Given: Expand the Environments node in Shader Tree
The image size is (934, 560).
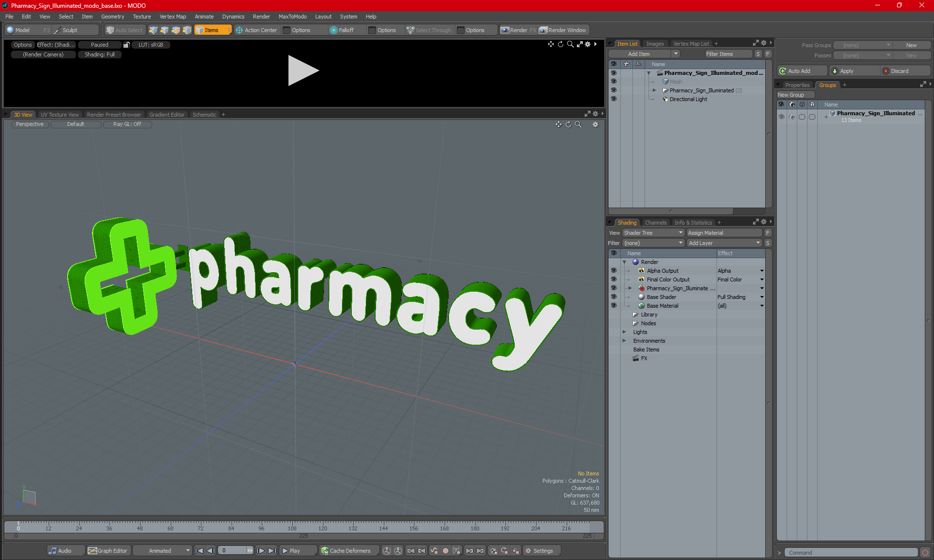Looking at the screenshot, I should click(625, 341).
